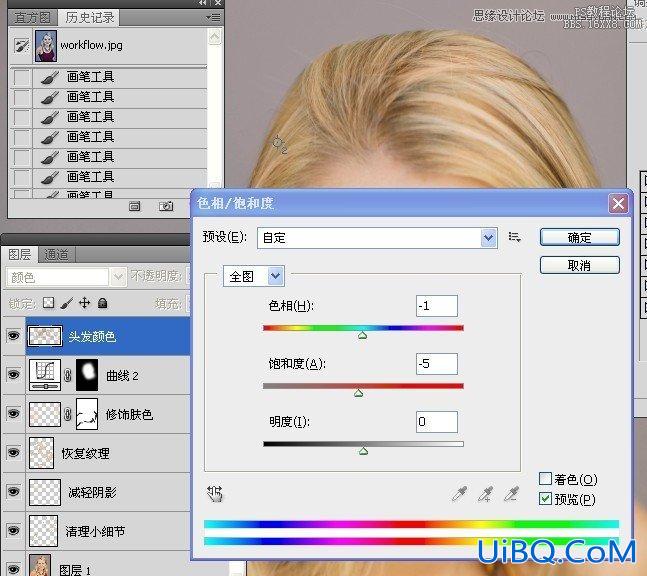
Task: Click link icon on 修饰肤色 layer
Action: tap(68, 414)
